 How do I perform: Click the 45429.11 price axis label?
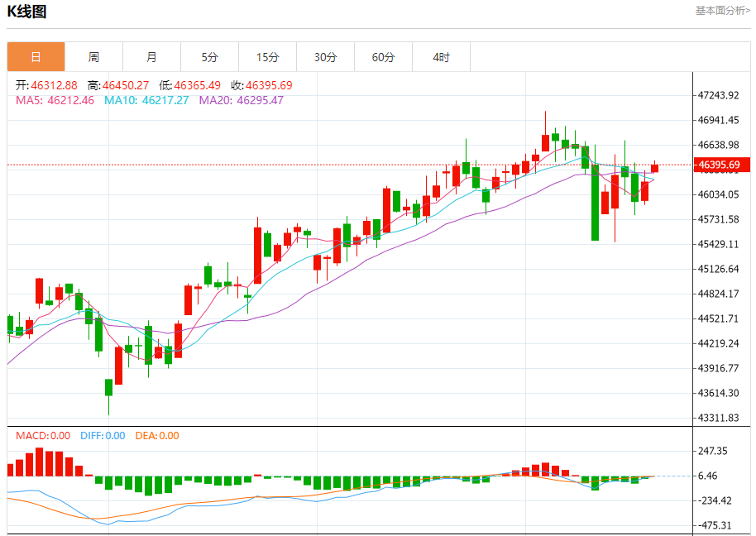719,244
